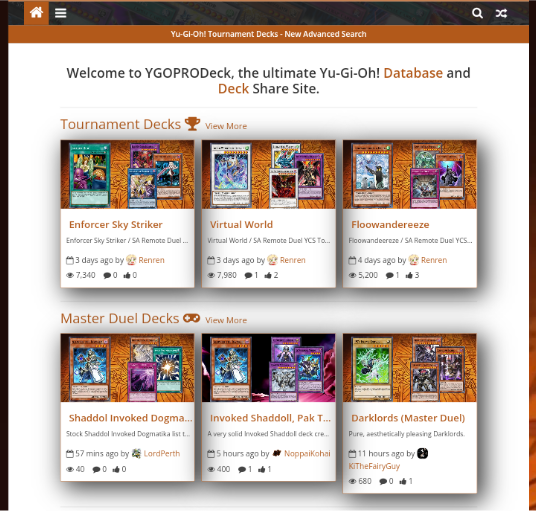View More Master Duel Decks
This screenshot has height=511, width=537.
[x=226, y=320]
